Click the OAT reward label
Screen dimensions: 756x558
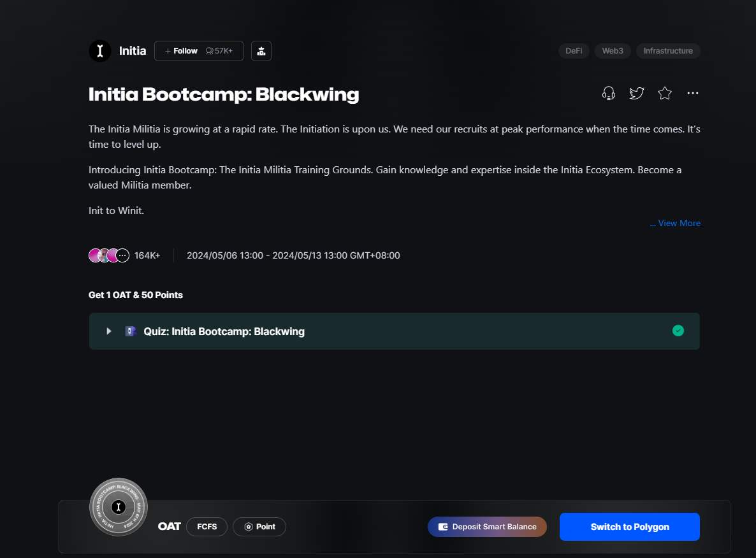[169, 527]
